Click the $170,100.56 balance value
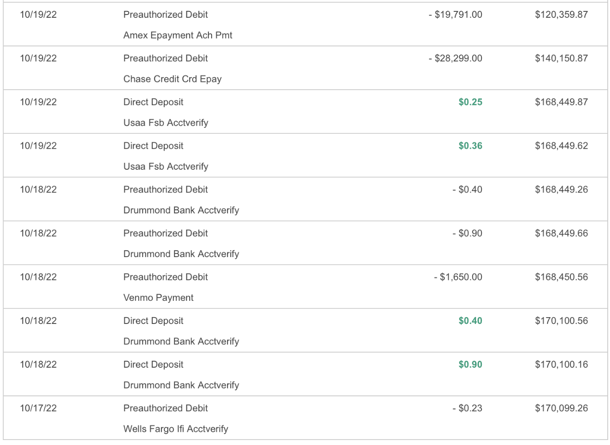This screenshot has width=610, height=445. point(561,321)
